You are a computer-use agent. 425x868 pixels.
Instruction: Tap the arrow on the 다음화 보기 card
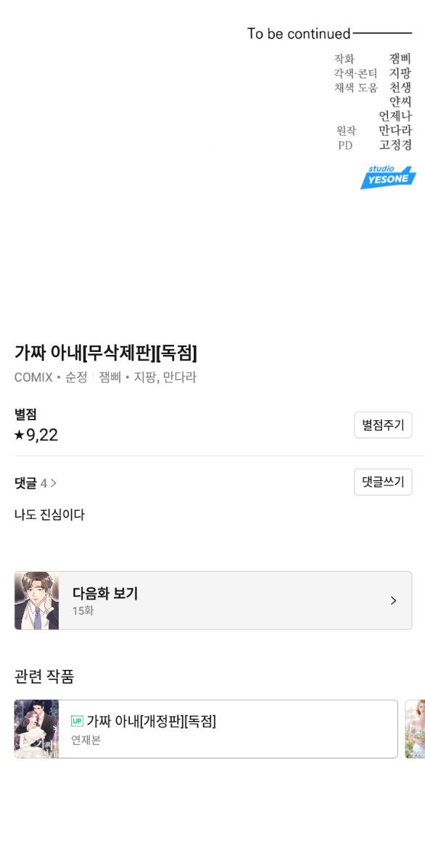coord(394,601)
